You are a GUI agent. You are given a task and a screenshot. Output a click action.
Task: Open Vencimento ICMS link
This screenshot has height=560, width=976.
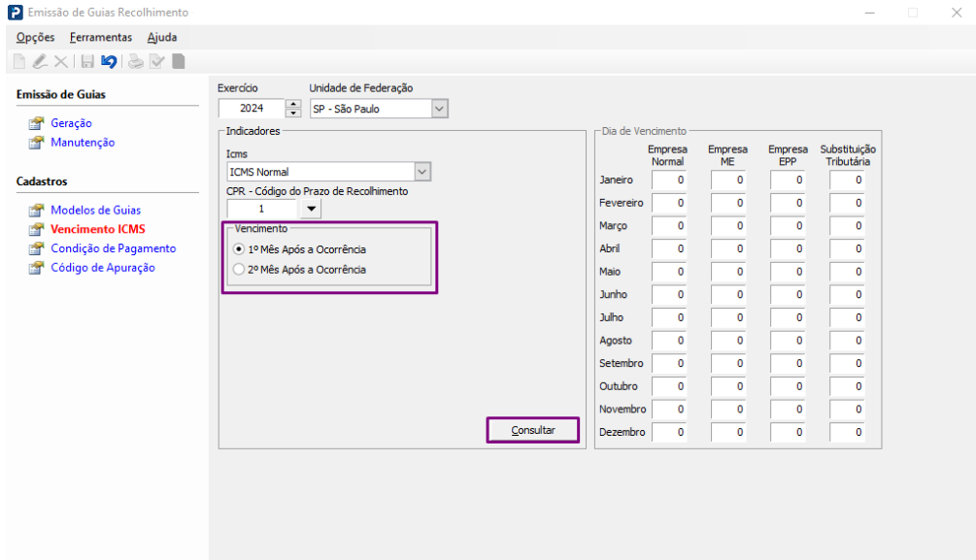click(98, 230)
